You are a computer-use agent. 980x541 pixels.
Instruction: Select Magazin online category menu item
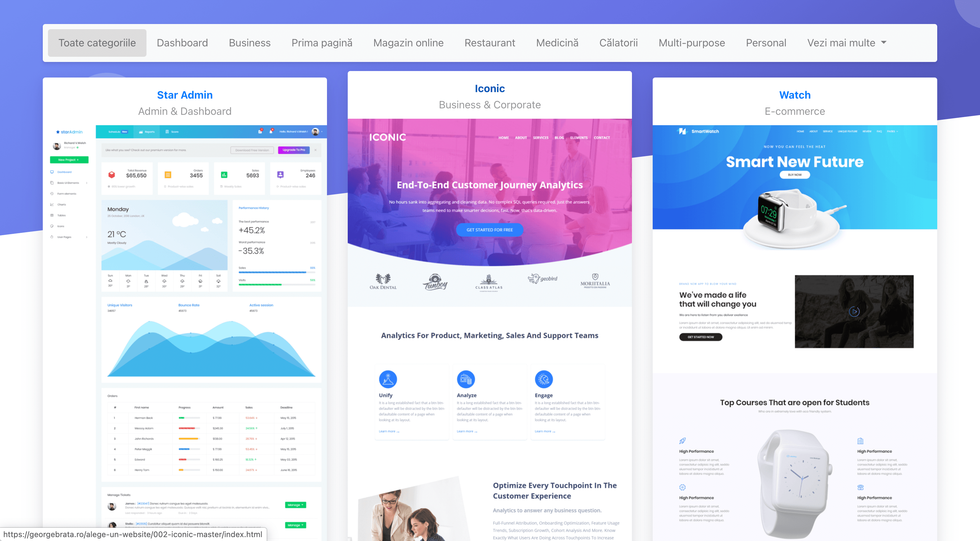(409, 42)
